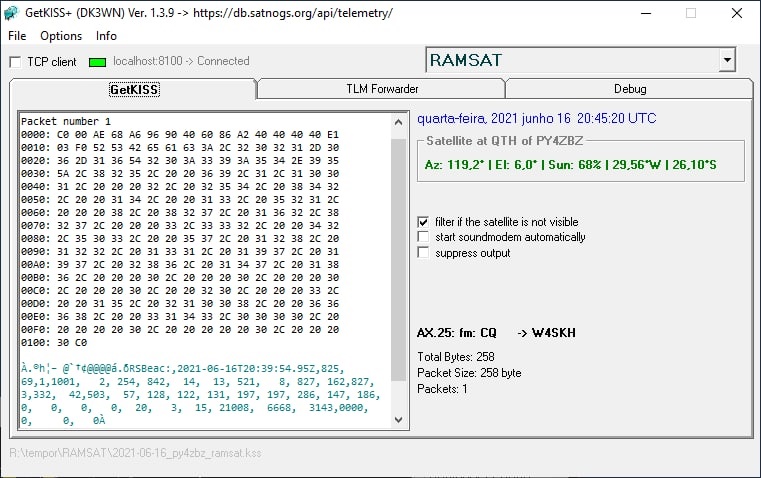The height and width of the screenshot is (478, 761).
Task: Click the 'Packet number 1' line
Action: [x=66, y=121]
